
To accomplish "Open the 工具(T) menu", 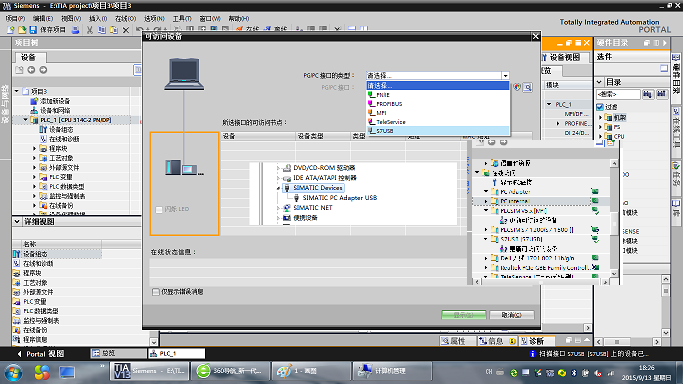I will point(182,18).
